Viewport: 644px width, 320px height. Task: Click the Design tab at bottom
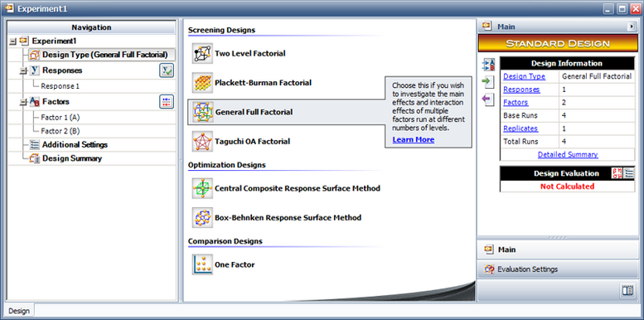point(19,311)
